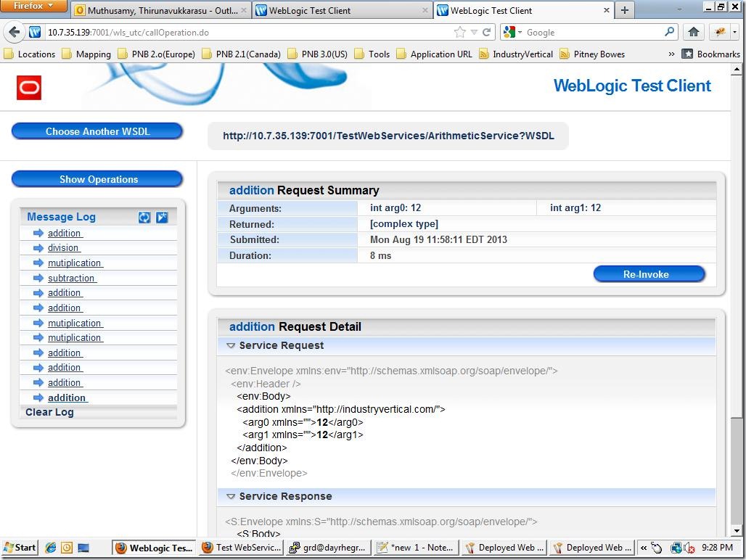The width and height of the screenshot is (746, 560).
Task: Click the search magnifier icon
Action: (x=669, y=32)
